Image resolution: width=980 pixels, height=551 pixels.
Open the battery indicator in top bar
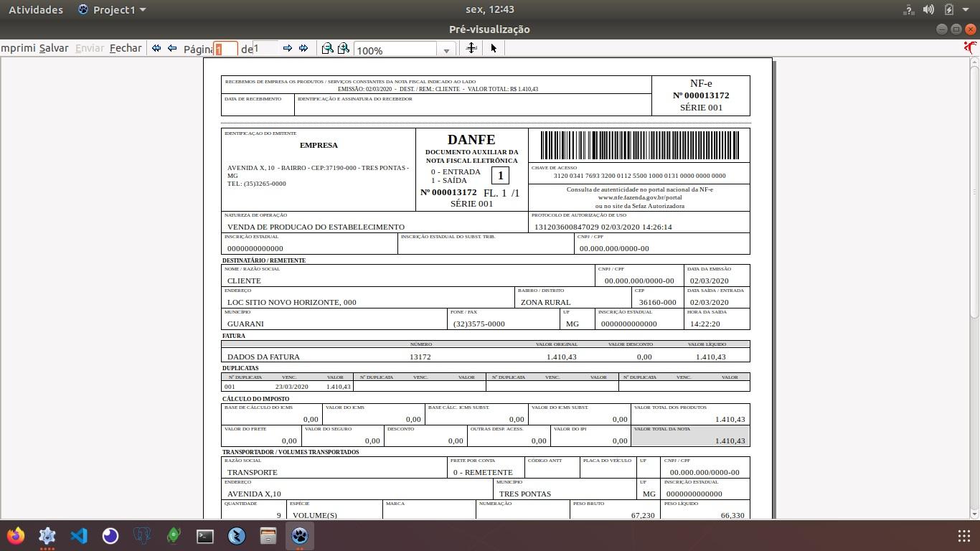[x=948, y=9]
